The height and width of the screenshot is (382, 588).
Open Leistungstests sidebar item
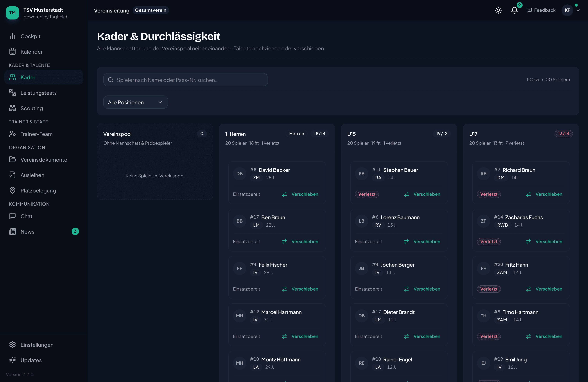44,93
